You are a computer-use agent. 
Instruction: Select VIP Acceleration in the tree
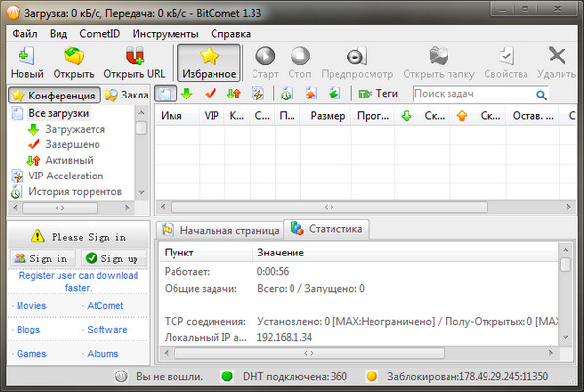(x=66, y=176)
